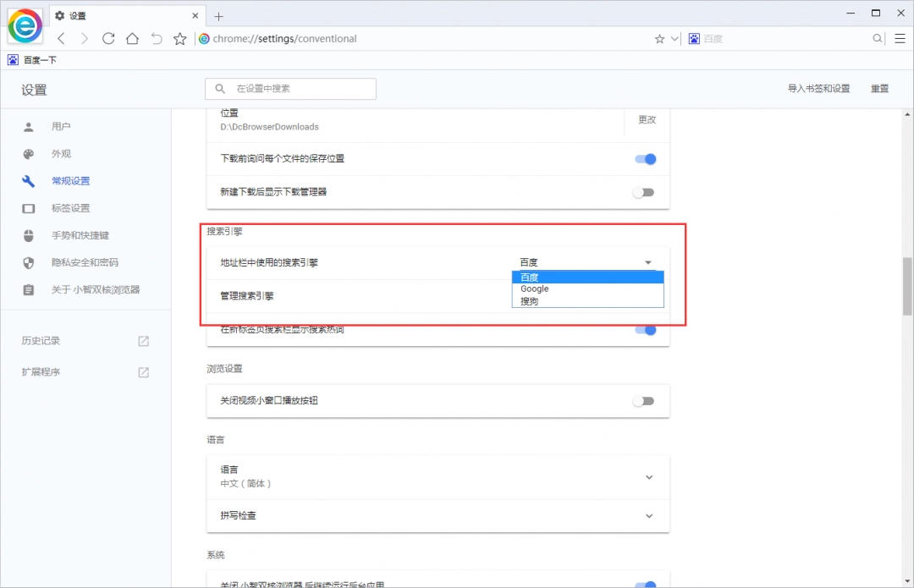Image resolution: width=914 pixels, height=588 pixels.
Task: Open a new tab with the plus button
Action: [218, 15]
